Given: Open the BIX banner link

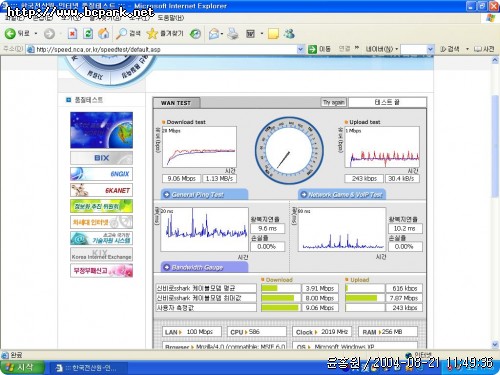Looking at the screenshot, I should click(x=101, y=158).
